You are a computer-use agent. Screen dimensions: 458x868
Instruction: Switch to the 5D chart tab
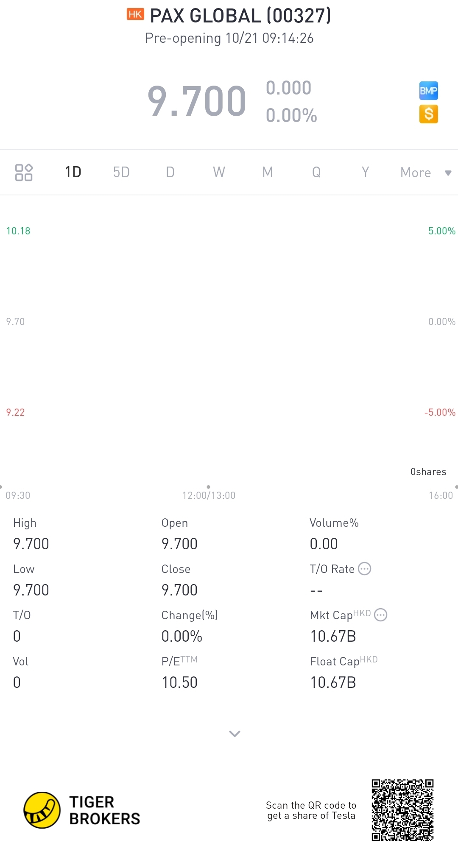click(x=121, y=172)
